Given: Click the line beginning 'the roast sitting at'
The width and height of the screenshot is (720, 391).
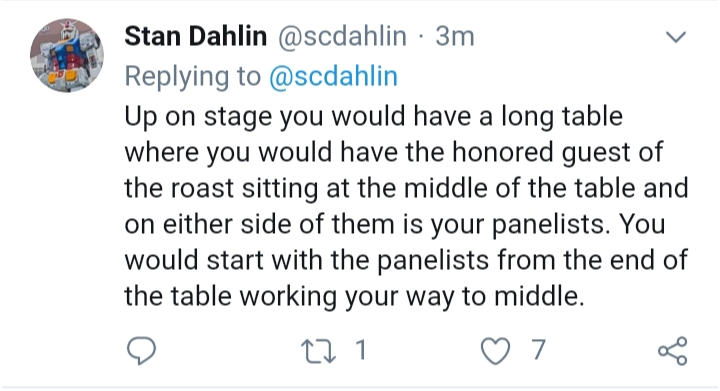Looking at the screenshot, I should pos(406,188).
